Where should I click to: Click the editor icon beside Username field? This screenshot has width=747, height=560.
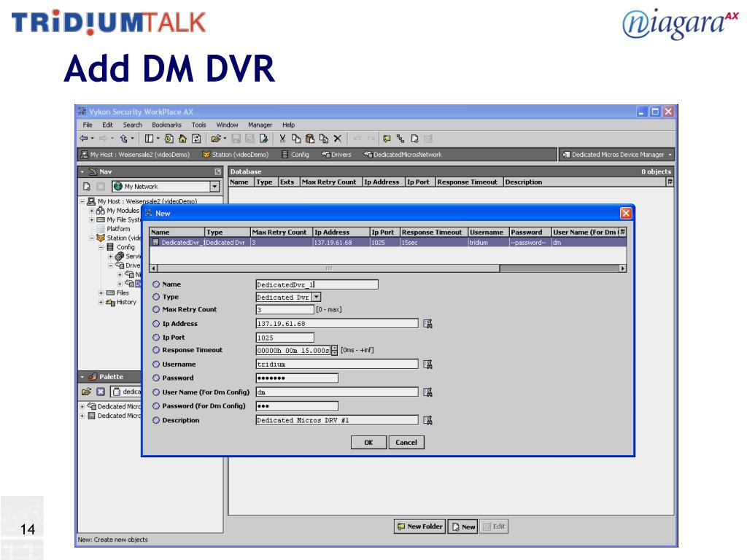(427, 365)
